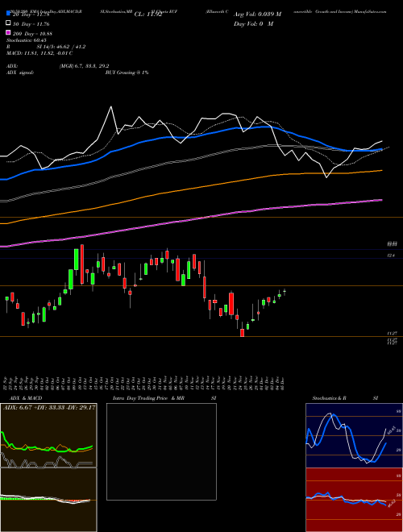Click the empty intraday chart panel
The image size is (403, 532).
tap(161, 451)
